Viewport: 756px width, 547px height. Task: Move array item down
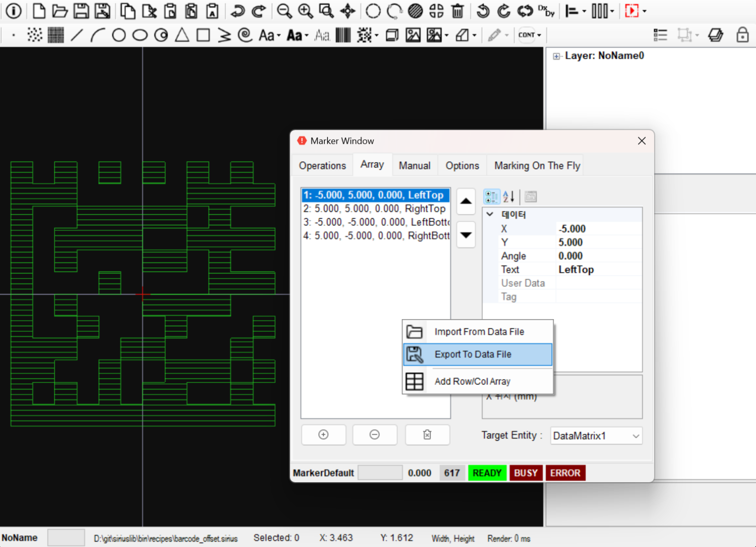pos(466,235)
